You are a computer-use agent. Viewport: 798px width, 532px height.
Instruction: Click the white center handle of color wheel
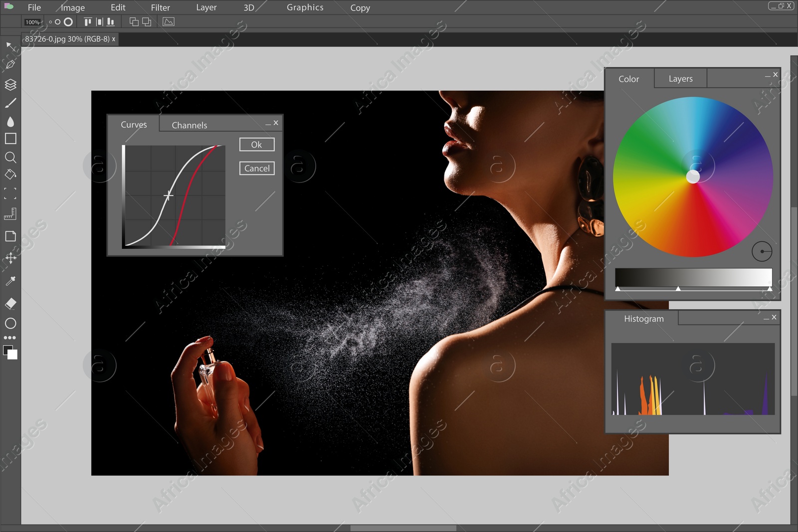click(693, 177)
